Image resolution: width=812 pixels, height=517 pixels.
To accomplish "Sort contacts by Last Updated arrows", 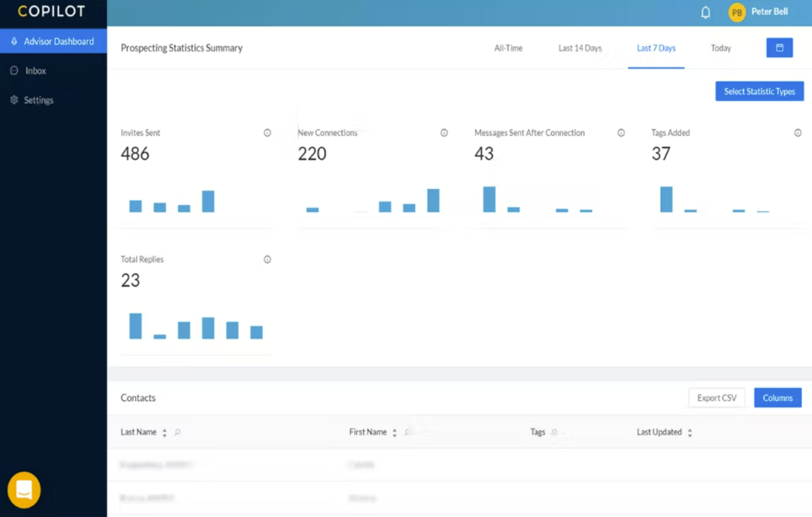I will (x=689, y=432).
